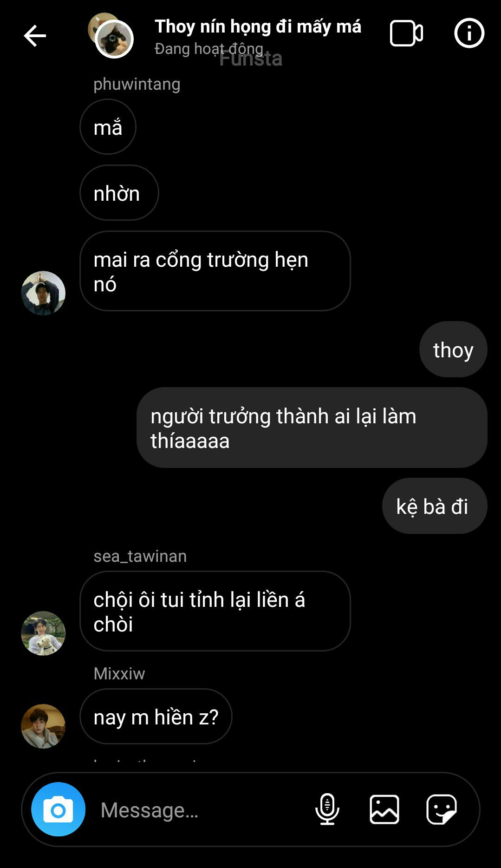Tap phuwintang's profile picture
Image resolution: width=501 pixels, height=868 pixels.
point(43,293)
